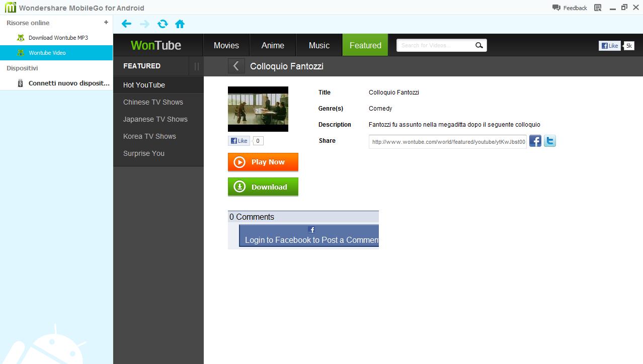Click the 0 Comments header
Image resolution: width=643 pixels, height=364 pixels.
303,217
